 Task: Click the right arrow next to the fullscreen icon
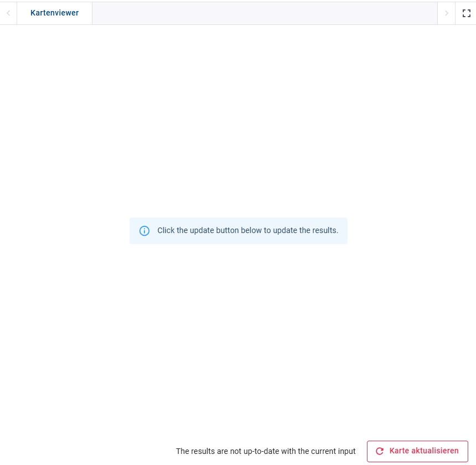coord(446,13)
